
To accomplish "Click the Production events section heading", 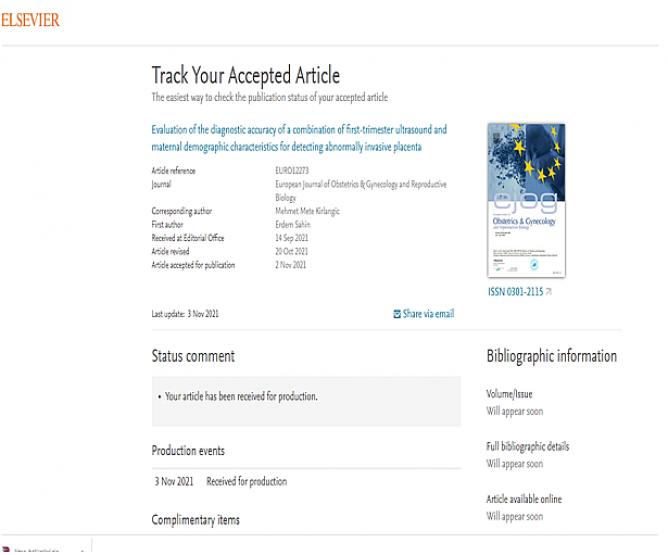I will [x=188, y=451].
